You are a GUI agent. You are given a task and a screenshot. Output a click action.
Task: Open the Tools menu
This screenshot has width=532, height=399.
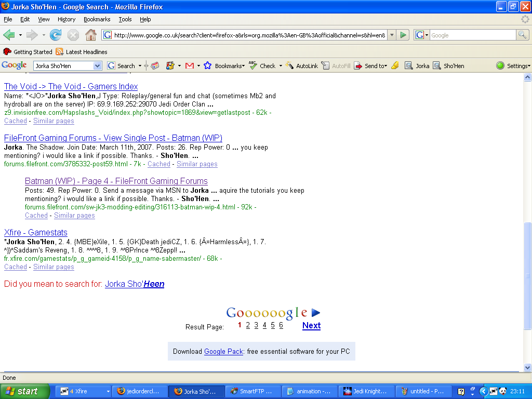125,19
